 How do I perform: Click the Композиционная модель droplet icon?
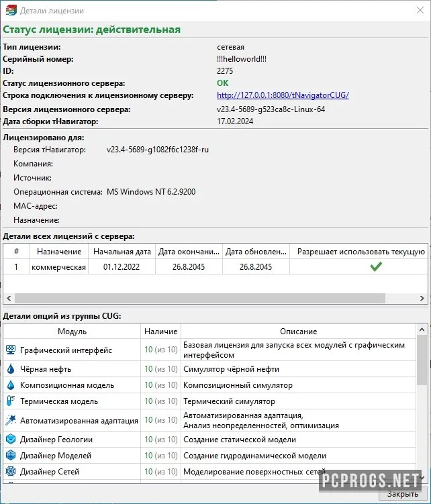[x=11, y=385]
